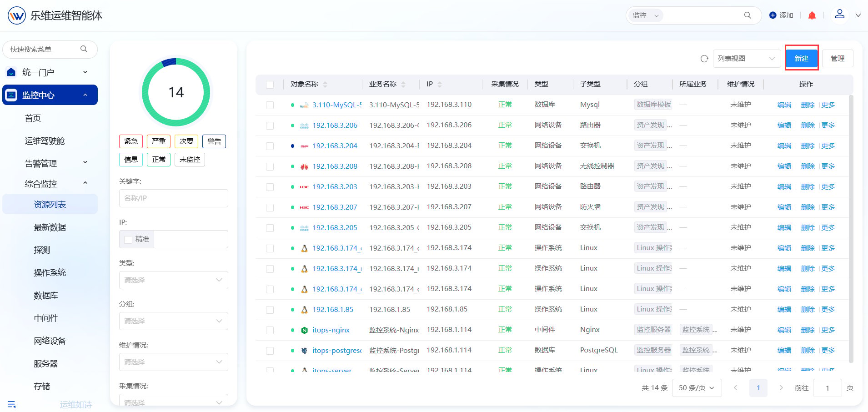The width and height of the screenshot is (868, 412).
Task: Click the Nginx icon in itops-nginx row
Action: [304, 330]
